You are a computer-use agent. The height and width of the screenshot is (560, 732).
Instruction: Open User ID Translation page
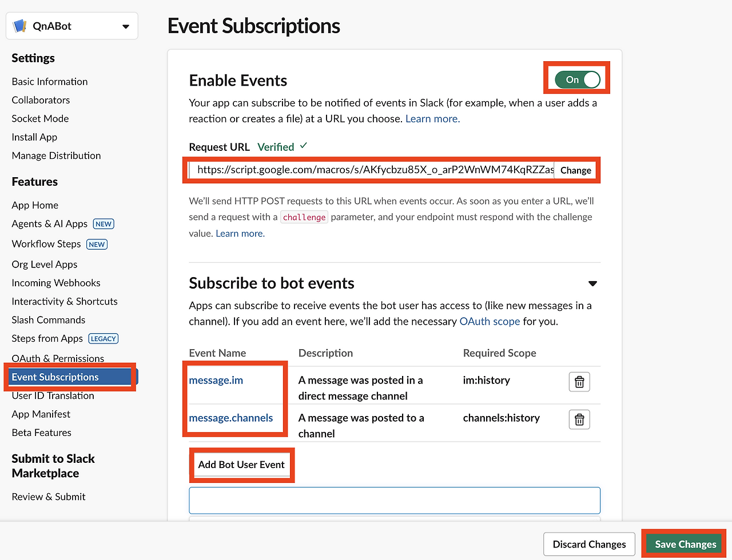click(53, 395)
